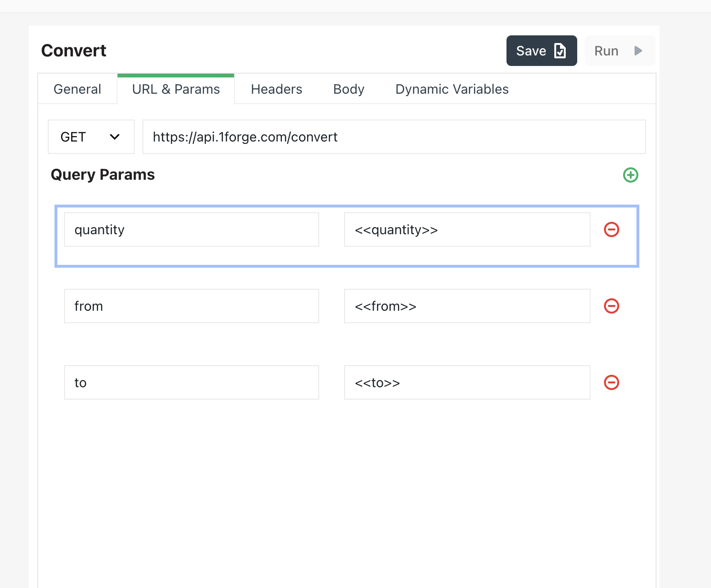
Task: Click the <<from>> value field
Action: [467, 306]
